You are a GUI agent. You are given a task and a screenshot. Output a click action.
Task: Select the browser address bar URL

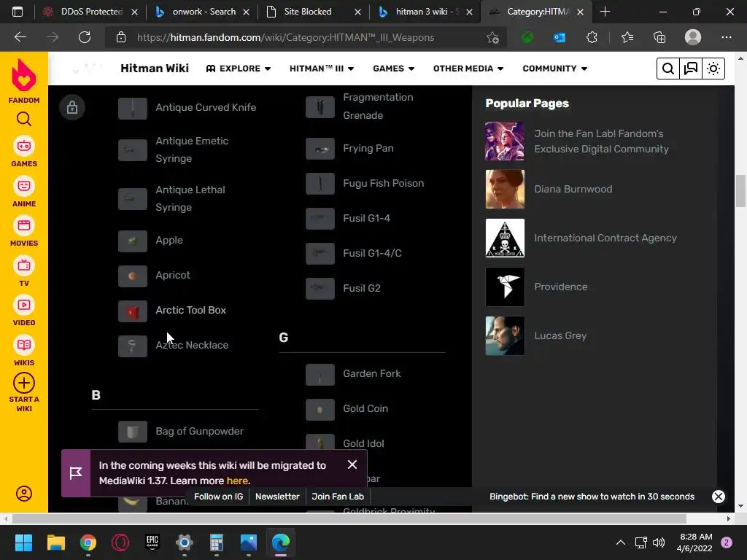(x=285, y=37)
